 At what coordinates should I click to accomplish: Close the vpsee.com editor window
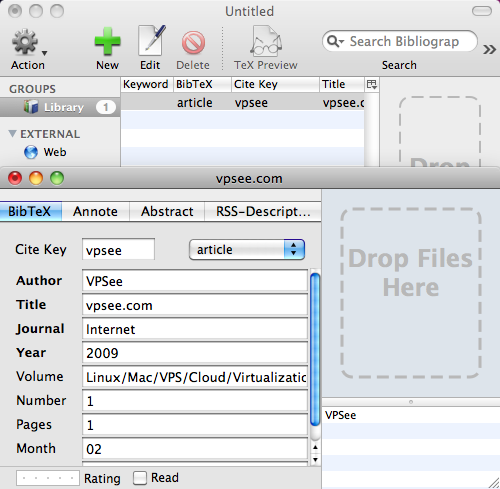pyautogui.click(x=15, y=178)
